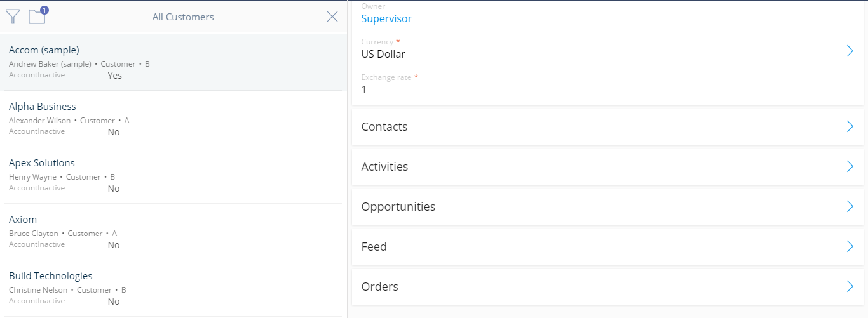Select the Apex Solutions account
Image resolution: width=868 pixels, height=318 pixels.
(x=173, y=175)
